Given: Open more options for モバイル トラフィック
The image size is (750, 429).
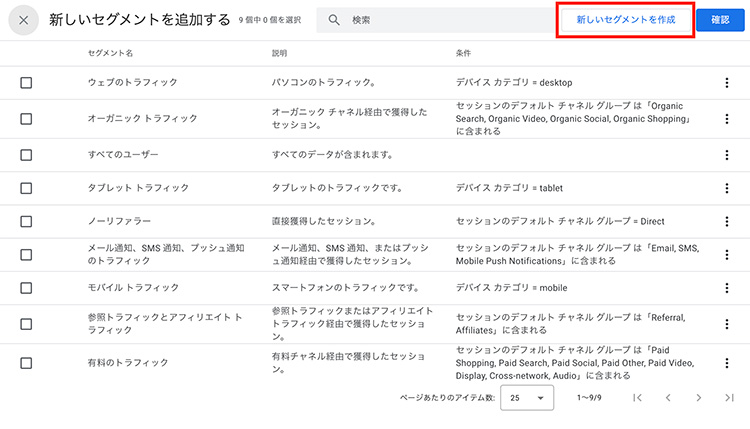Looking at the screenshot, I should [727, 288].
